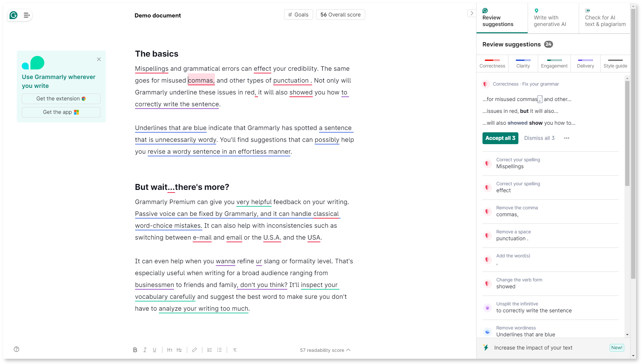Click lightning bolt icon in bottom panel
This screenshot has height=364, width=641.
pyautogui.click(x=486, y=348)
